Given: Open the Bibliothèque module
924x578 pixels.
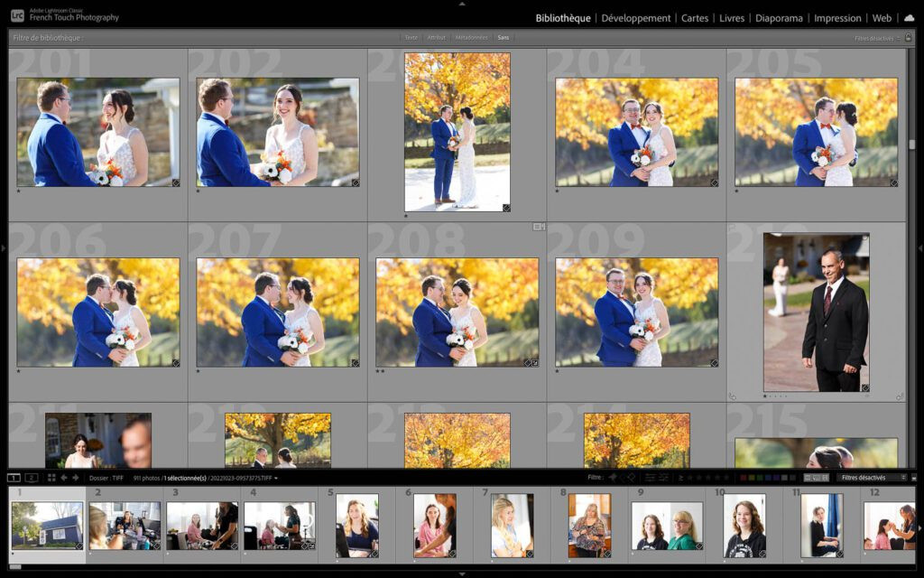Looking at the screenshot, I should click(x=563, y=18).
